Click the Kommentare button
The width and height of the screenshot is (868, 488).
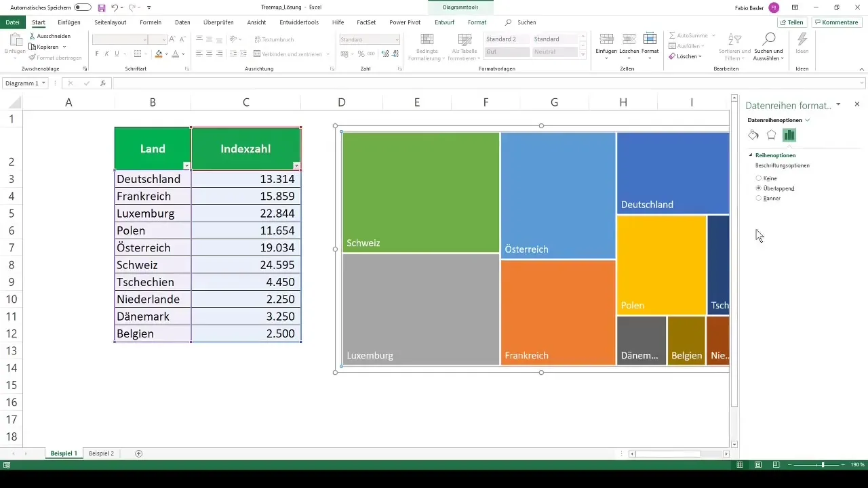[836, 22]
